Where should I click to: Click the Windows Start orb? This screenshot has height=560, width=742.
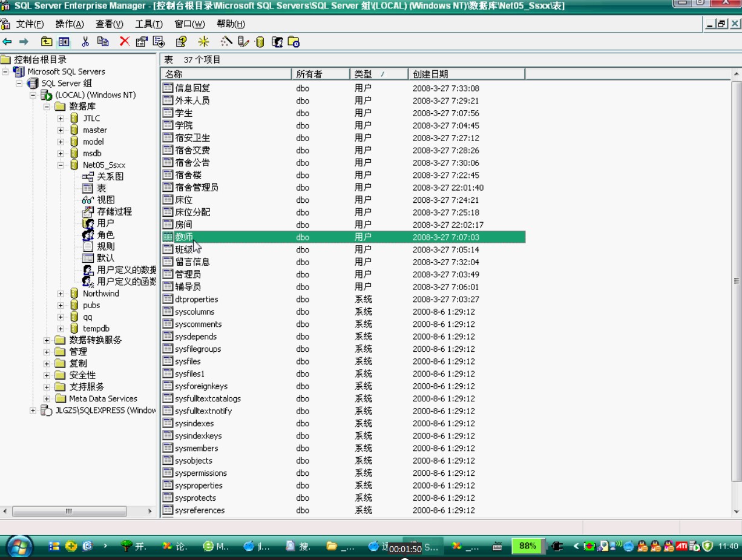pos(19,546)
